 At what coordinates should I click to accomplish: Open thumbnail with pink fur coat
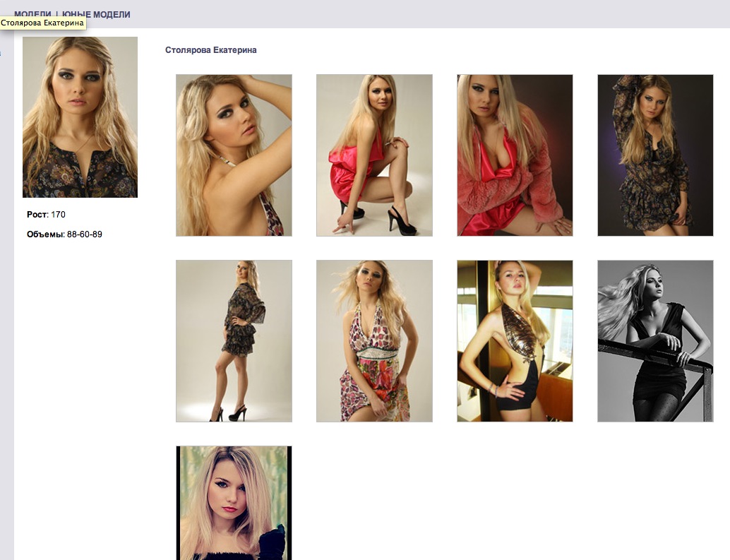(515, 155)
